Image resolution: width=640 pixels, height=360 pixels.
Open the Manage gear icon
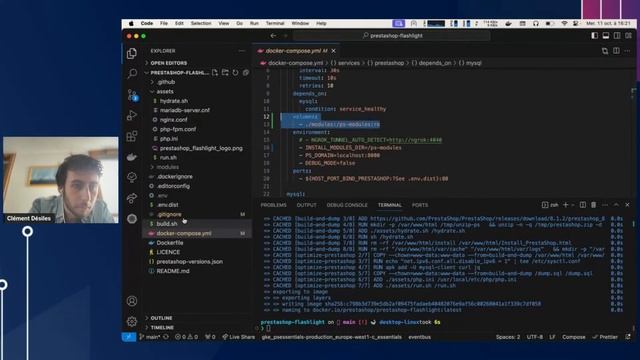tap(132, 322)
